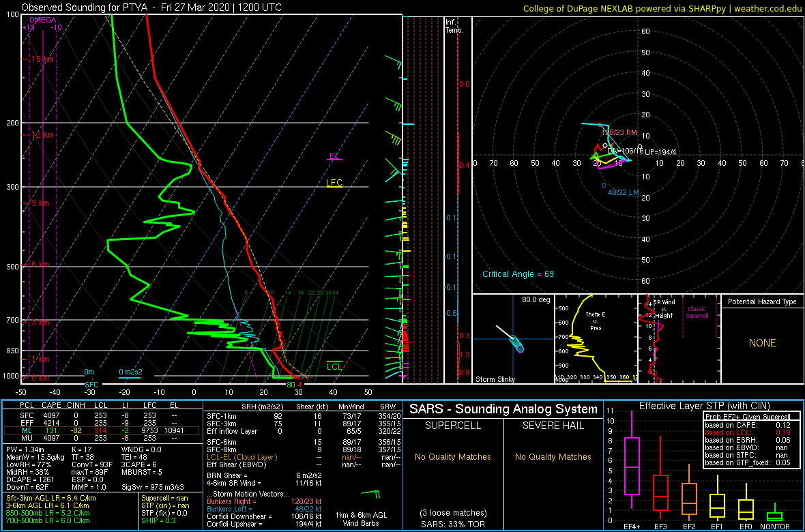The width and height of the screenshot is (805, 532).
Task: Click the green "SHIP = 0.3" text
Action: click(x=159, y=520)
